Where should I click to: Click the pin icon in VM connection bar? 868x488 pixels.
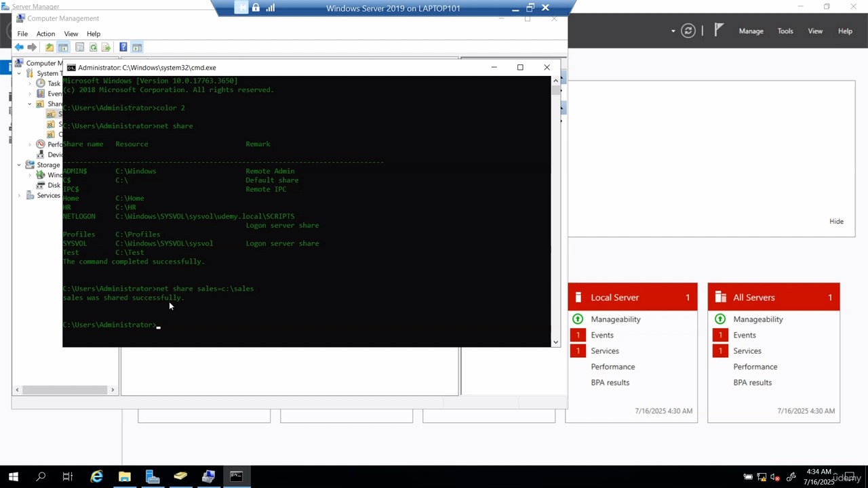tap(241, 8)
